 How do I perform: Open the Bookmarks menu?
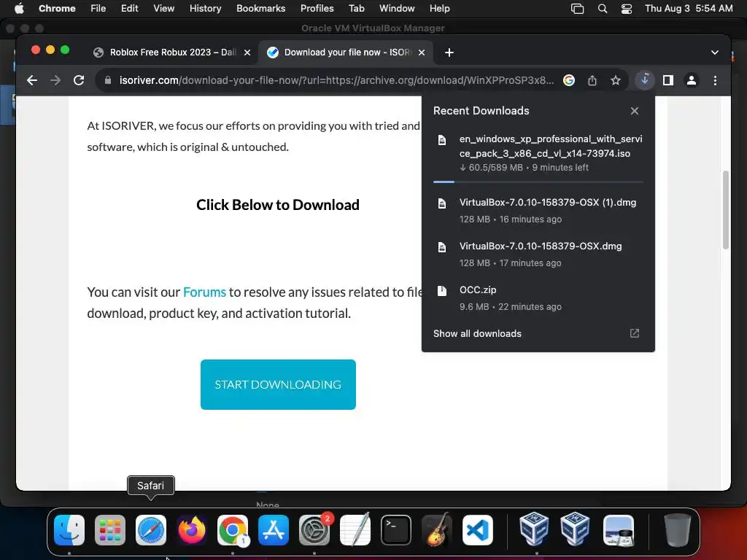pyautogui.click(x=261, y=9)
